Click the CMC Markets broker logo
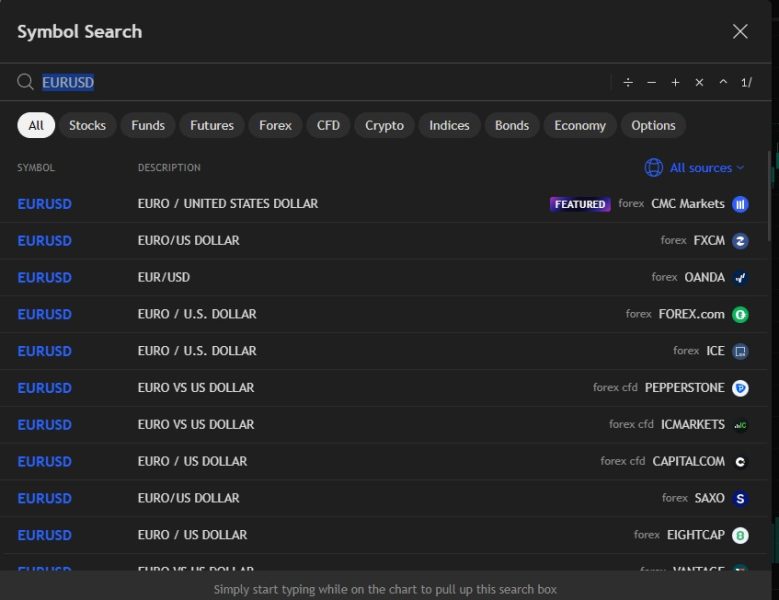The image size is (779, 600). point(740,204)
